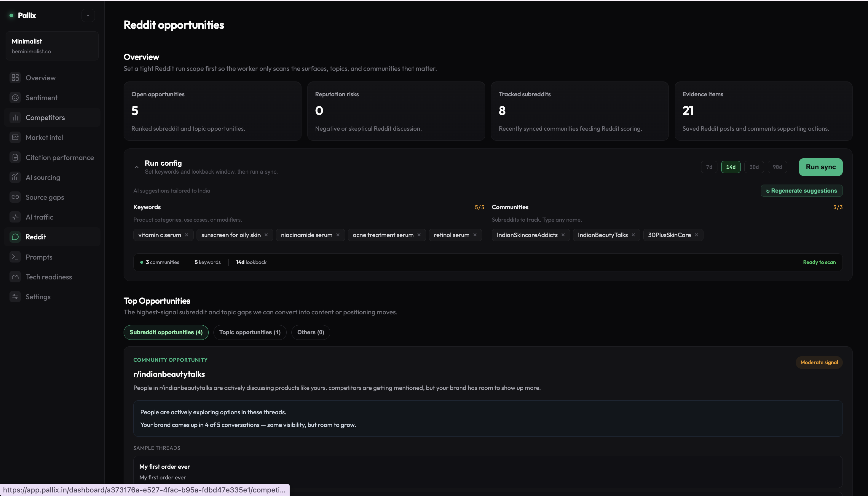868x496 pixels.
Task: Select the 7d lookback window
Action: coord(709,167)
